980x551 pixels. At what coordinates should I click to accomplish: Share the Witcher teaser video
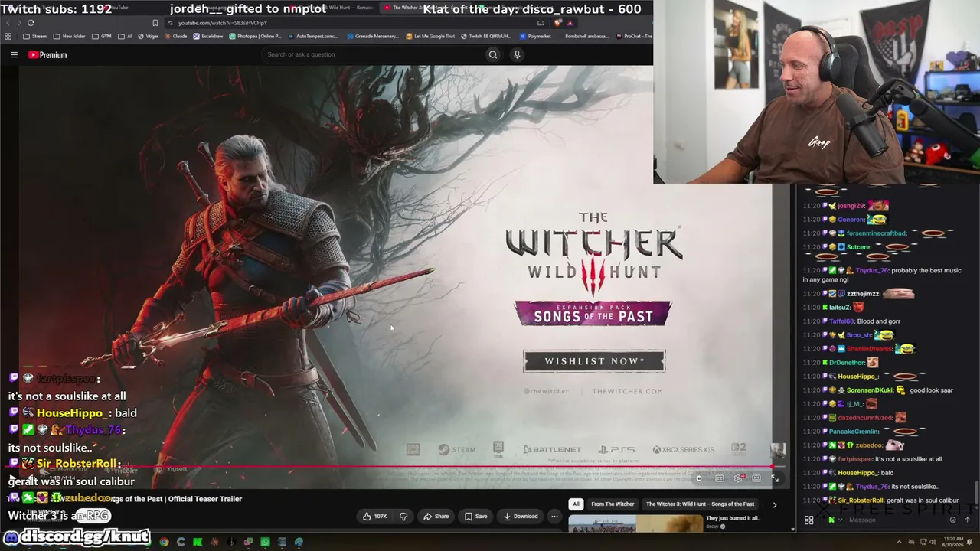click(436, 517)
